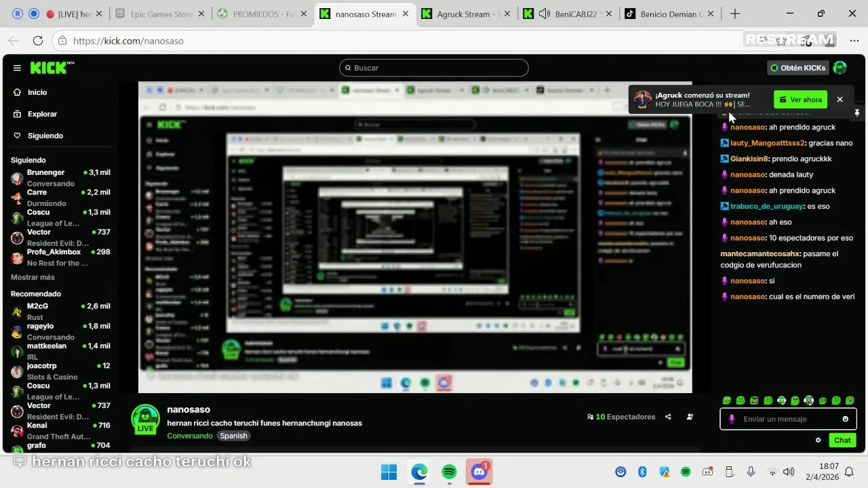Click the streamer name nanosaso

[189, 409]
